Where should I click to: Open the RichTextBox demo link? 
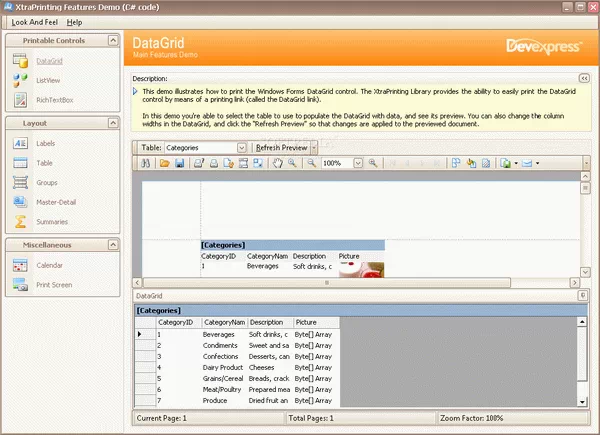pos(55,100)
